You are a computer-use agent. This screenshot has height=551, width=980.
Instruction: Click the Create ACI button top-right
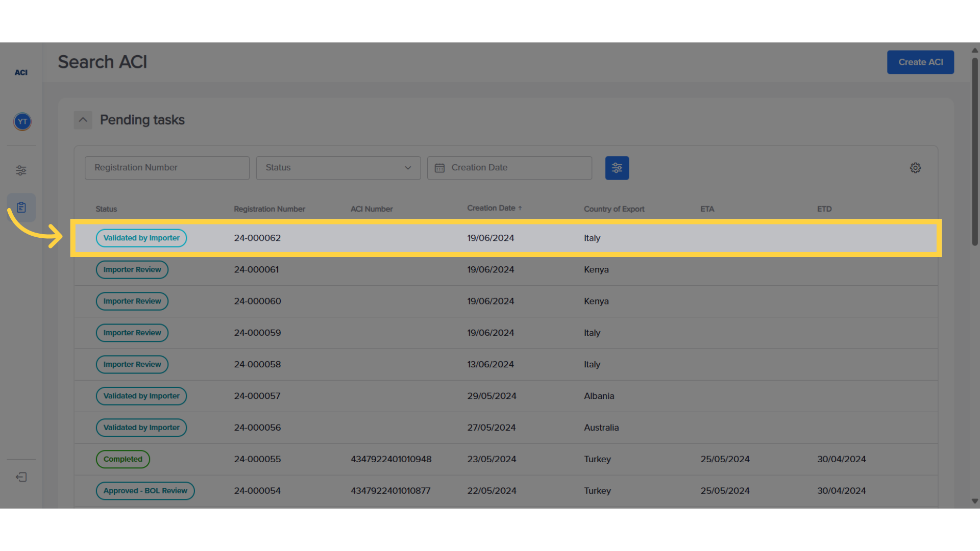pyautogui.click(x=921, y=62)
